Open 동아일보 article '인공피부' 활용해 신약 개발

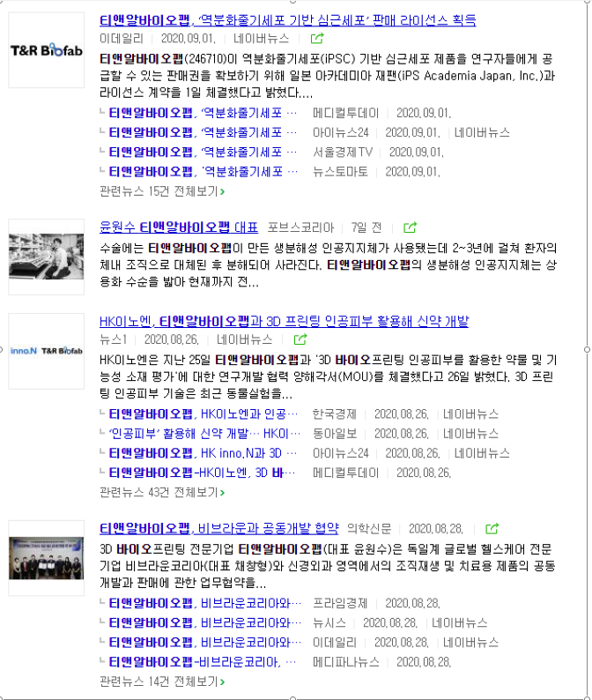pos(204,434)
